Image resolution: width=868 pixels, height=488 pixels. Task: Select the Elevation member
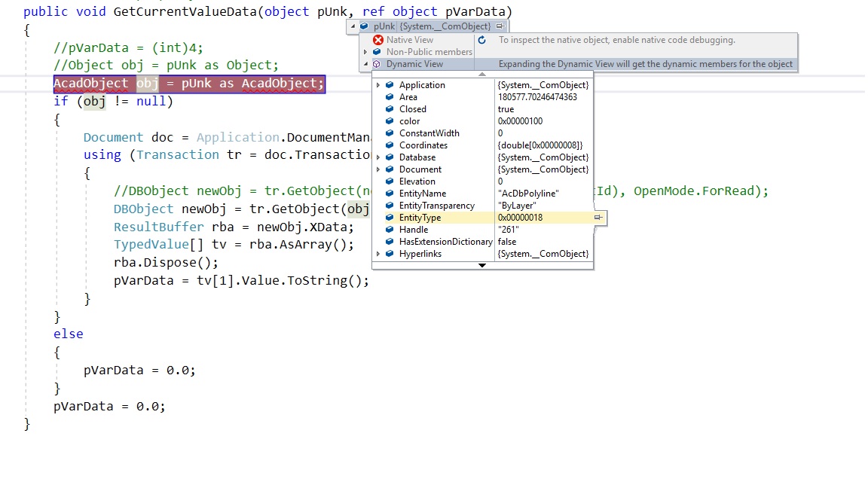(x=419, y=181)
